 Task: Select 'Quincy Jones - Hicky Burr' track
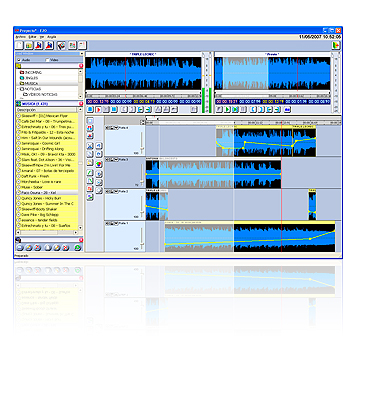47,198
